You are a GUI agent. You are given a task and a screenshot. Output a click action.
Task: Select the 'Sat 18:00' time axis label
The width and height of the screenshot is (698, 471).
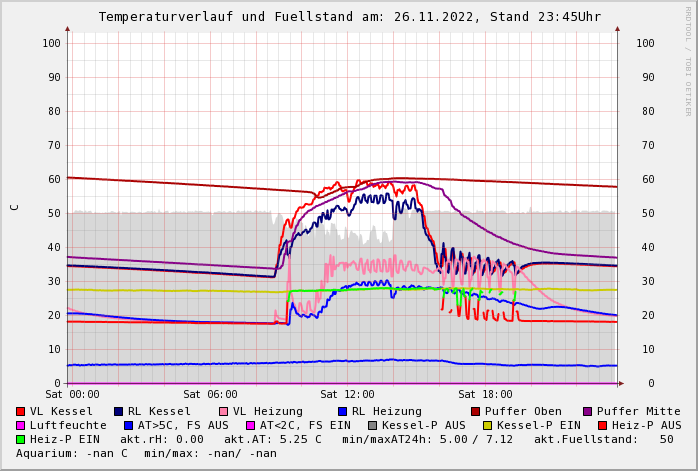click(485, 395)
